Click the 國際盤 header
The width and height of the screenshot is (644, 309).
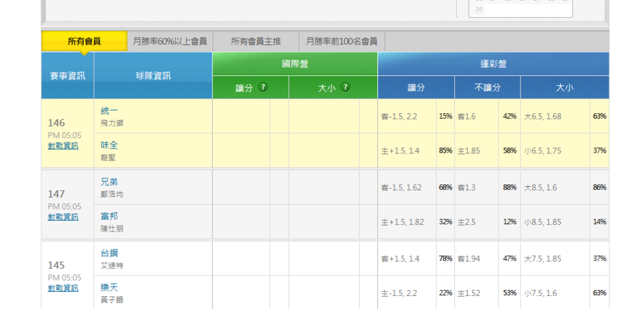click(x=295, y=64)
